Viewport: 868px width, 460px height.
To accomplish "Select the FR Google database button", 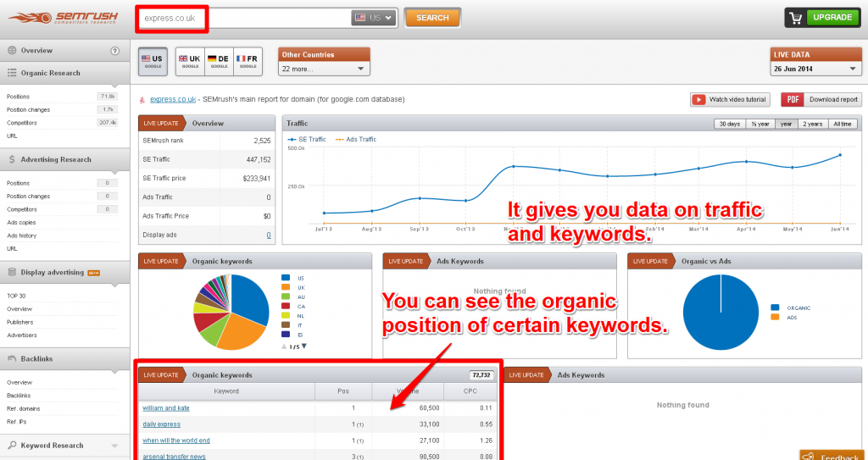I will tap(248, 62).
